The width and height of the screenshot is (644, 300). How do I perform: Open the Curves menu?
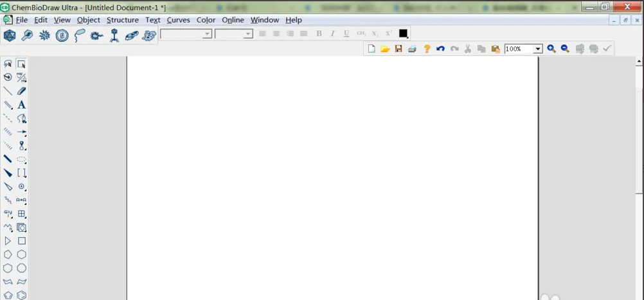[178, 20]
